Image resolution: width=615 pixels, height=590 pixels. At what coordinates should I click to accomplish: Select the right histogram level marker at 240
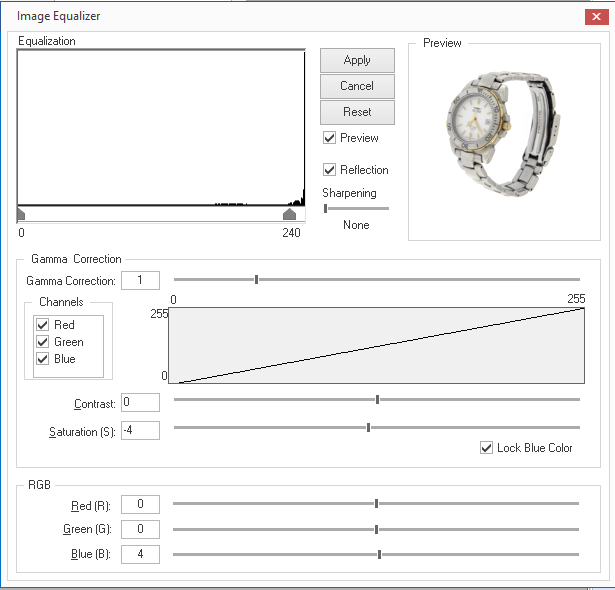click(x=289, y=214)
